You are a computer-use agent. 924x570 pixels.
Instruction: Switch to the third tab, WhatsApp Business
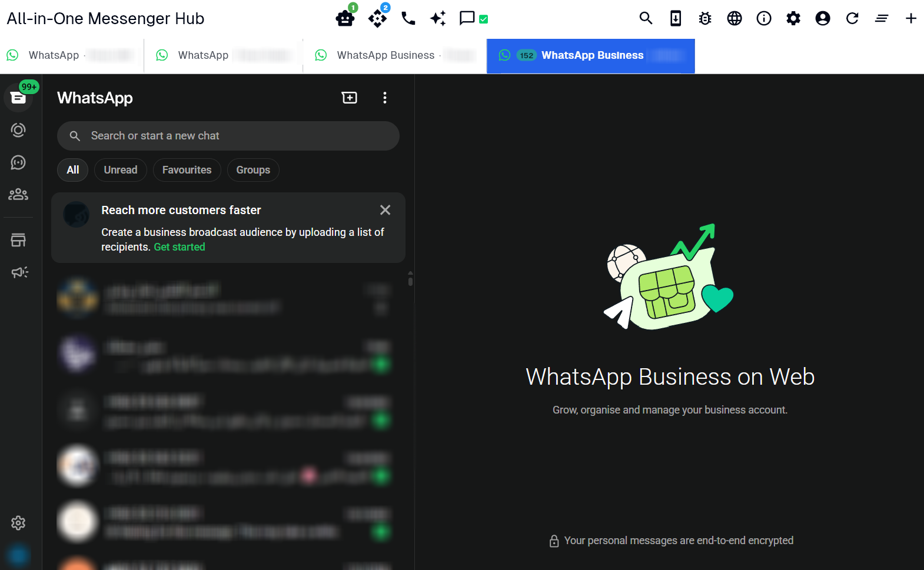pos(395,55)
